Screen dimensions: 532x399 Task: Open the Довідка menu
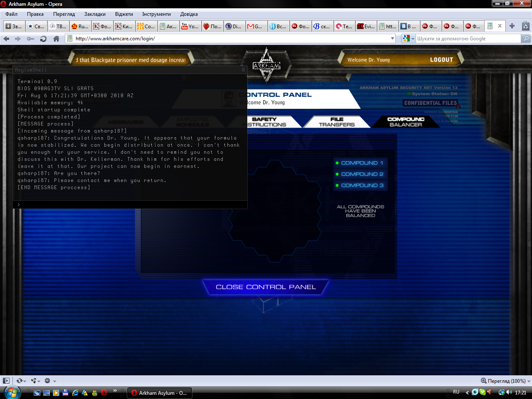pyautogui.click(x=189, y=14)
